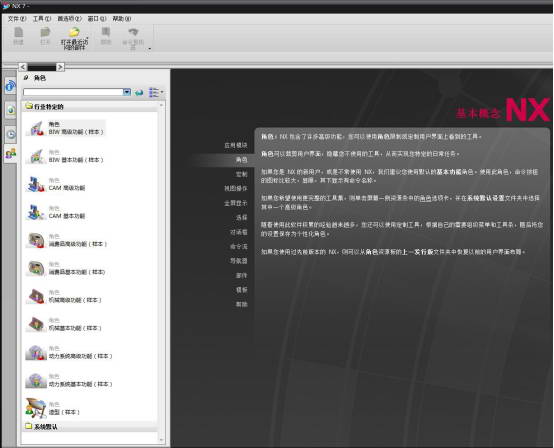The image size is (554, 448).
Task: Select the CAM 基本功能 role icon
Action: tap(36, 212)
